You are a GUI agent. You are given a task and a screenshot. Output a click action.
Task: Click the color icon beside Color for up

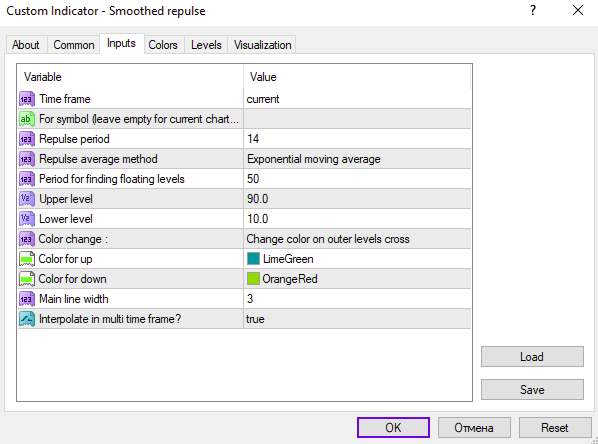point(27,259)
